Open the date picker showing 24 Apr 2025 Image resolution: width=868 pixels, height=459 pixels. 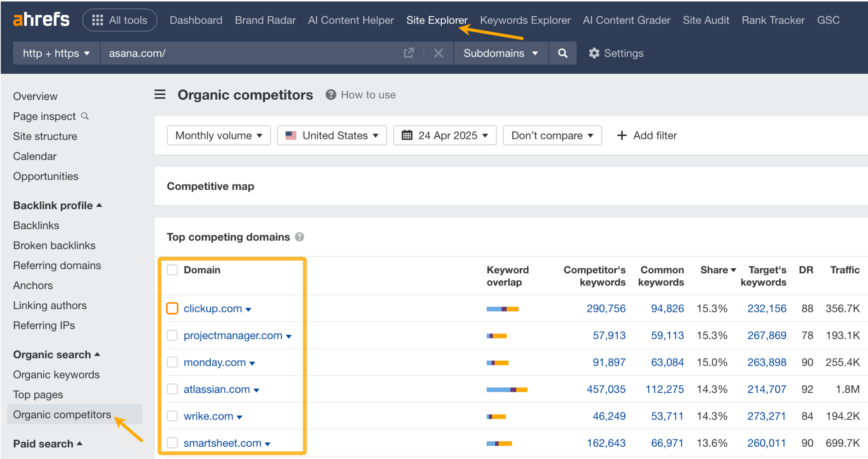(445, 135)
